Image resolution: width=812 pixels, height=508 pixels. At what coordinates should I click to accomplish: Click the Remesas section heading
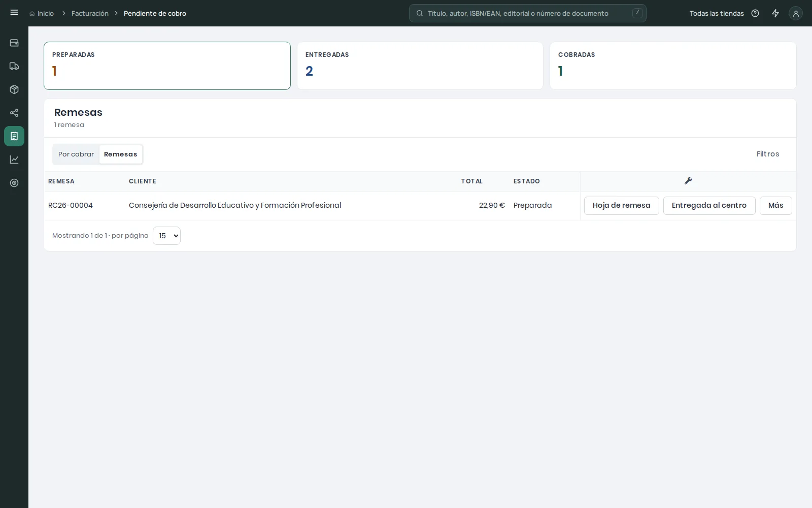click(x=78, y=112)
